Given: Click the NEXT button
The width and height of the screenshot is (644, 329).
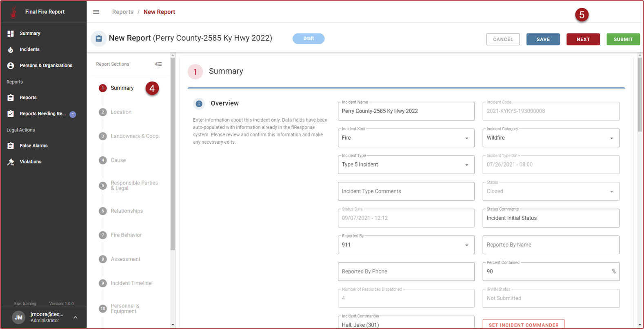Looking at the screenshot, I should pyautogui.click(x=583, y=39).
